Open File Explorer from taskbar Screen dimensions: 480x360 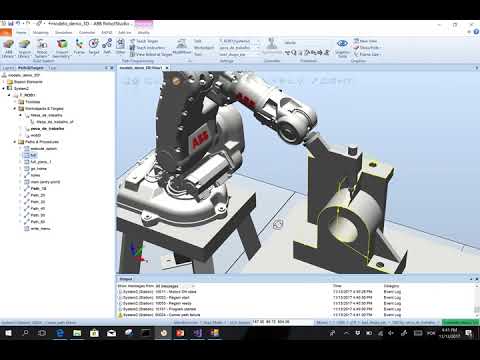[x=77, y=333]
